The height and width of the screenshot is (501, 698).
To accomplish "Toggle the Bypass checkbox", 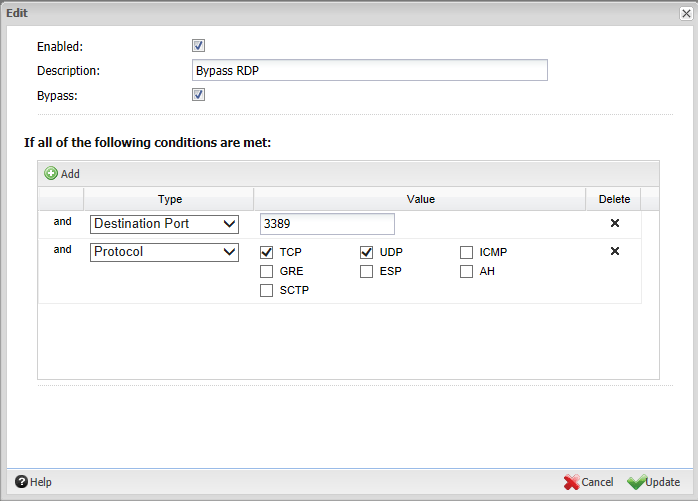I will tap(198, 95).
